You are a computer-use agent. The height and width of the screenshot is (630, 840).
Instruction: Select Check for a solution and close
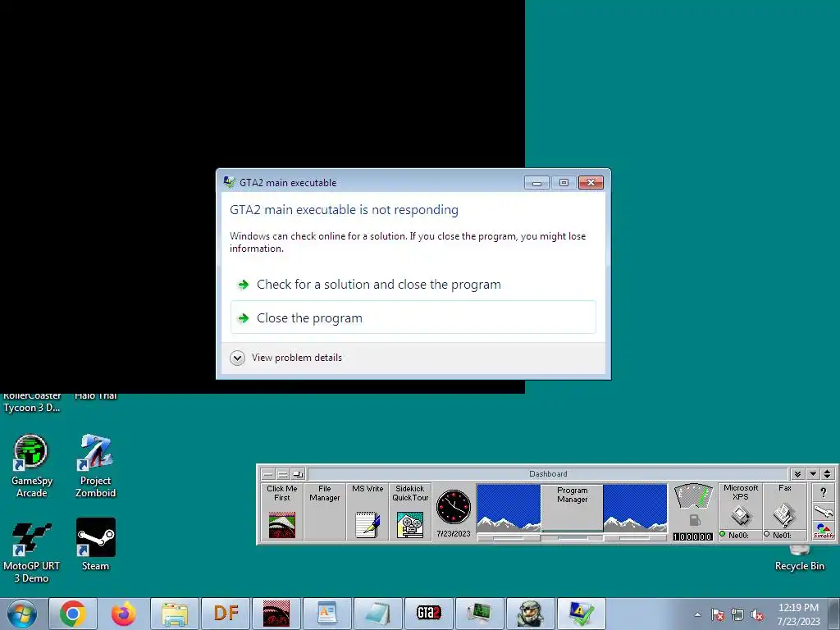(x=413, y=285)
